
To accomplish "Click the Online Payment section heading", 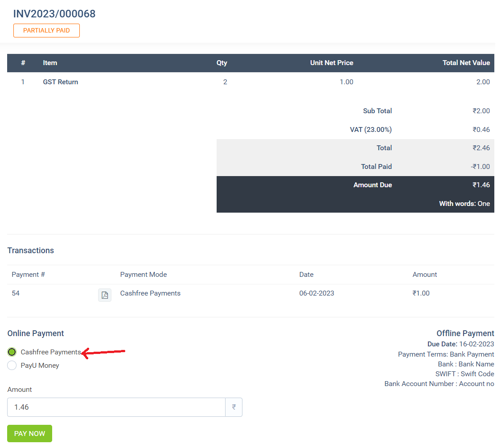I will [x=35, y=333].
